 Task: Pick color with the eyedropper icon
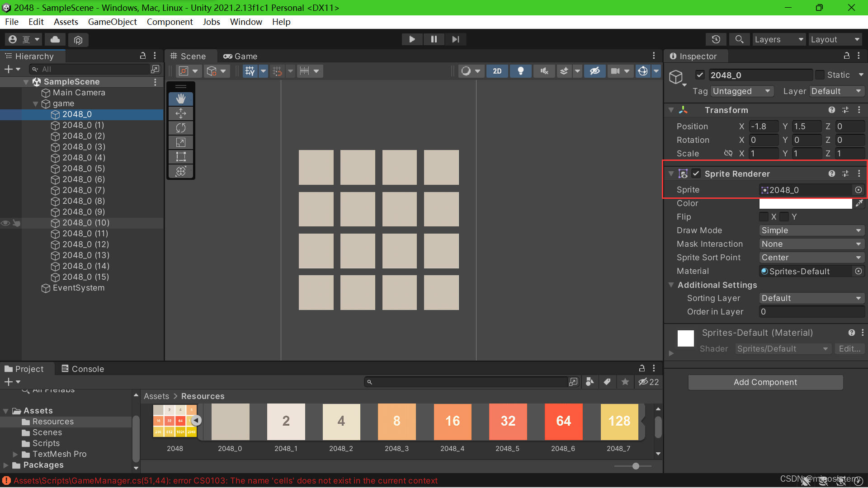click(x=859, y=203)
